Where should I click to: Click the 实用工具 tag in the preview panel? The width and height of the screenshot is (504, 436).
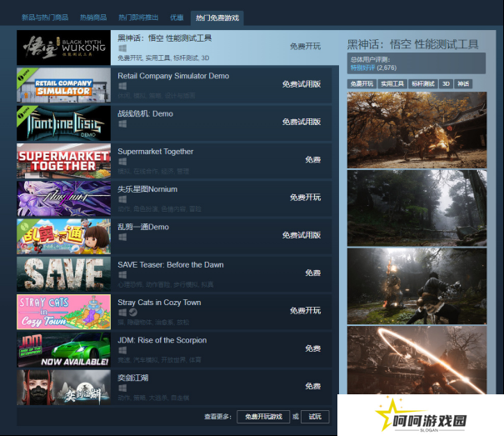pos(392,84)
